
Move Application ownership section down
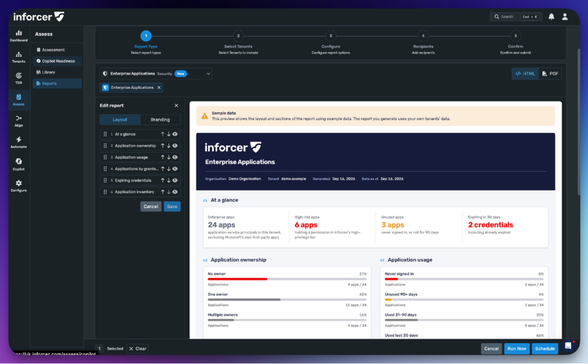169,146
